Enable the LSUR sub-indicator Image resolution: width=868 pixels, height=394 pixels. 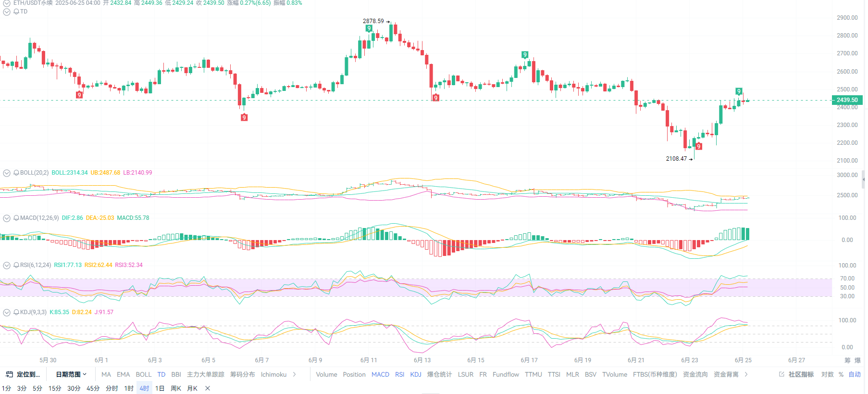coord(465,374)
